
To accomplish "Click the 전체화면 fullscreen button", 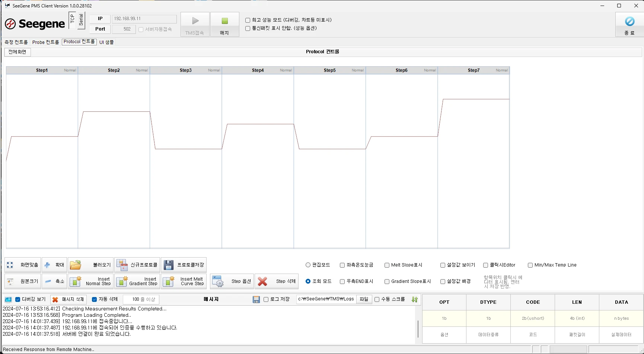I will (17, 52).
